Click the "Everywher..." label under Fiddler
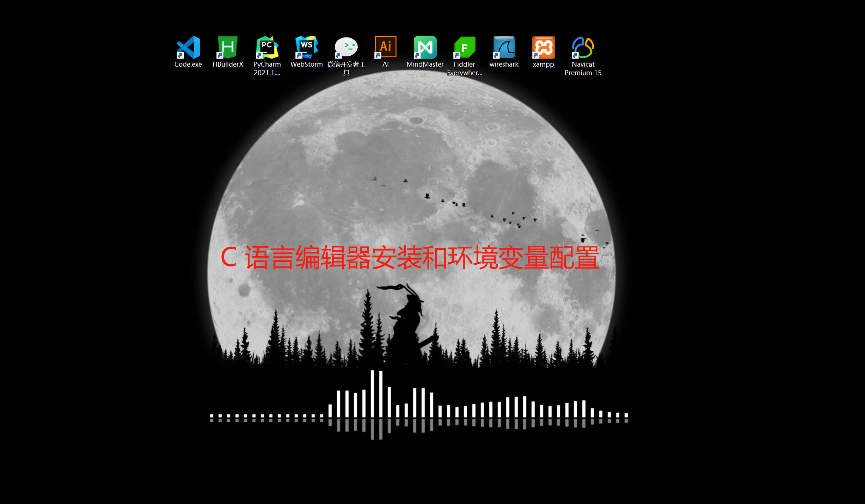 [465, 73]
